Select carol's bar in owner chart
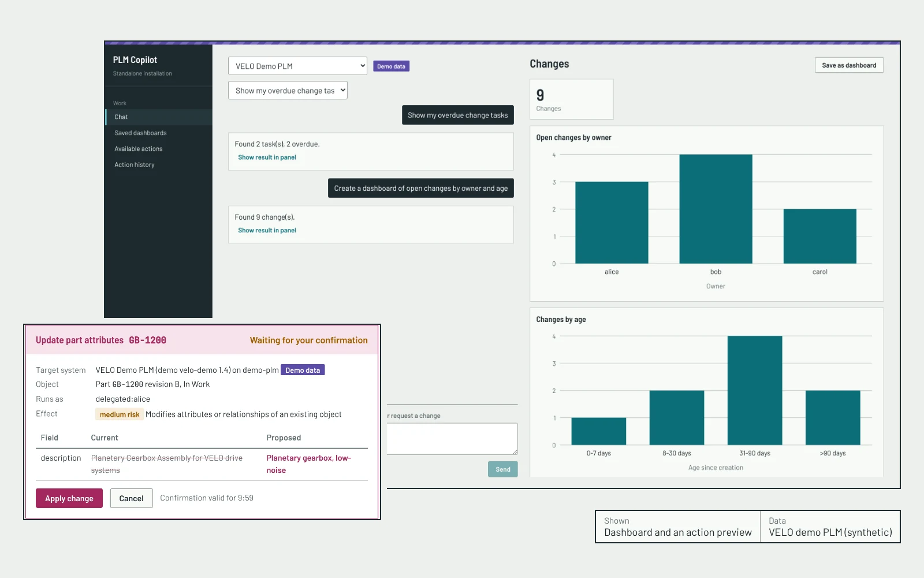 (819, 236)
